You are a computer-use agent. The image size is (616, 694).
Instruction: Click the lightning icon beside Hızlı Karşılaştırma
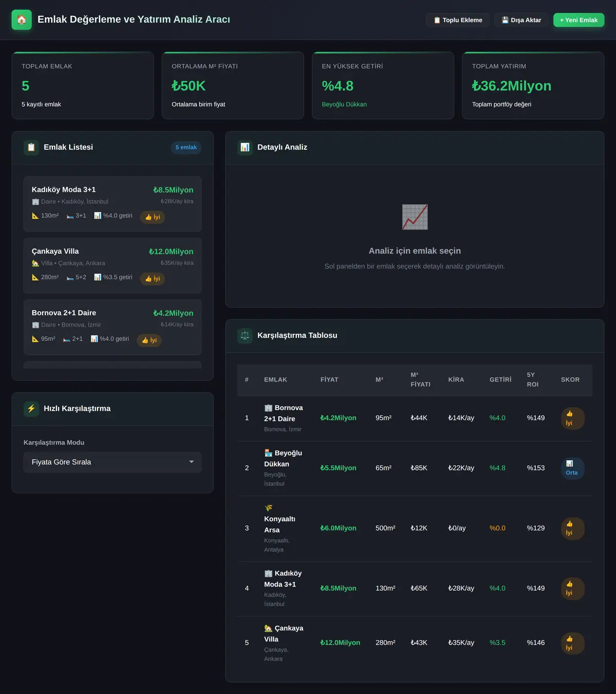[x=31, y=409]
